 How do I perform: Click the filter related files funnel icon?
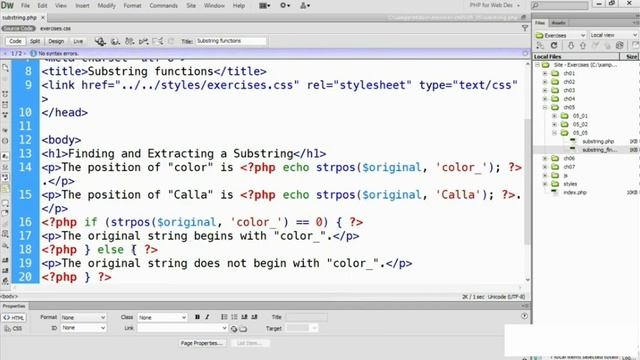(525, 28)
